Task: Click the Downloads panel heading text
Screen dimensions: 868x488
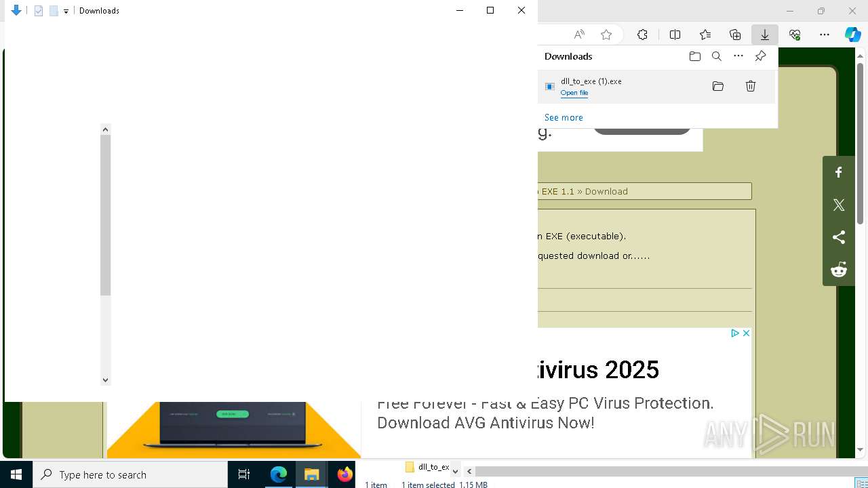Action: click(x=568, y=56)
